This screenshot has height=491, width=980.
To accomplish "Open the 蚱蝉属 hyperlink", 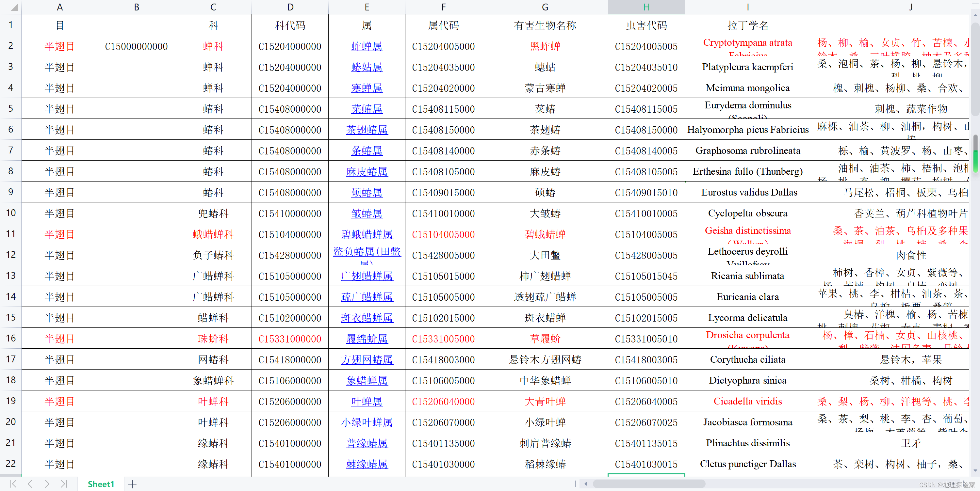I will (x=367, y=46).
